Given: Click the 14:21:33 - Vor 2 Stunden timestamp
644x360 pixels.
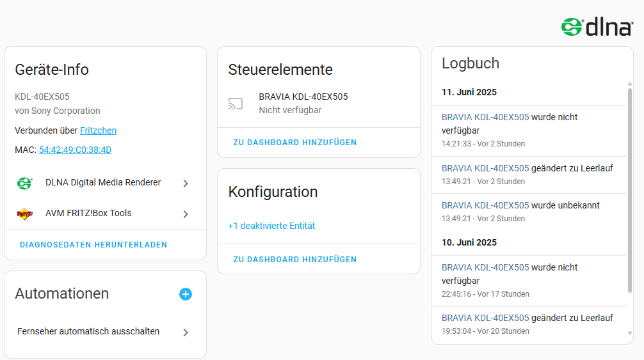Looking at the screenshot, I should (483, 144).
